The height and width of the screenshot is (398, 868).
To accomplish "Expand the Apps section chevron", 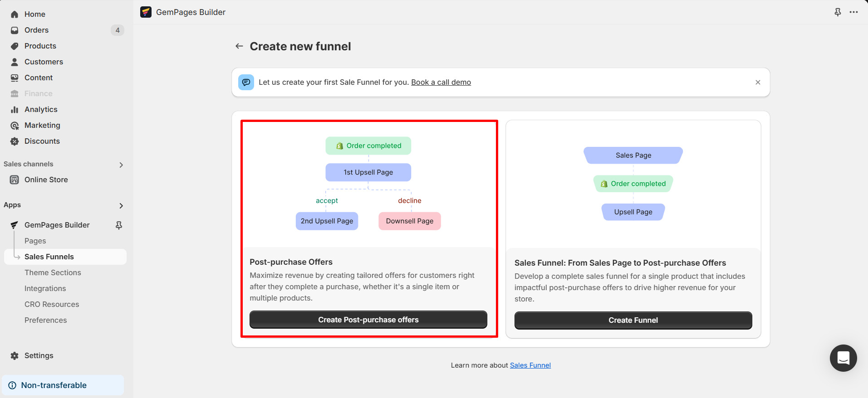I will [x=121, y=205].
